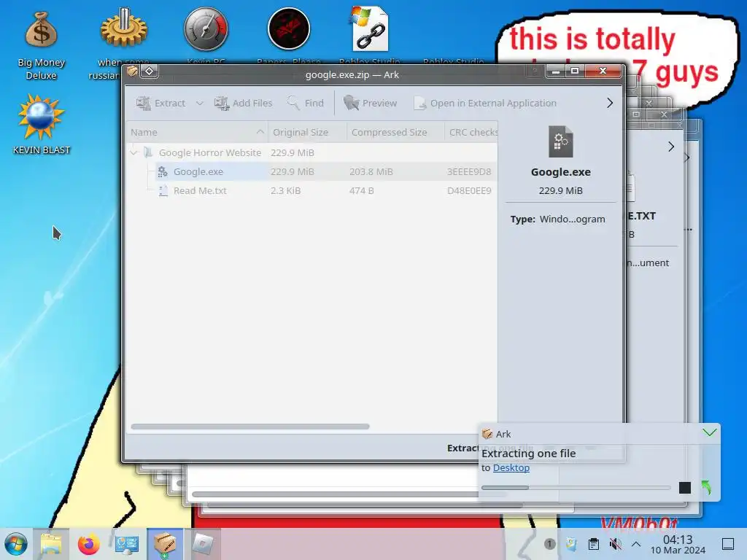The image size is (747, 560).
Task: Open the Roblox Studio chain-link shortcut icon
Action: coord(370,28)
